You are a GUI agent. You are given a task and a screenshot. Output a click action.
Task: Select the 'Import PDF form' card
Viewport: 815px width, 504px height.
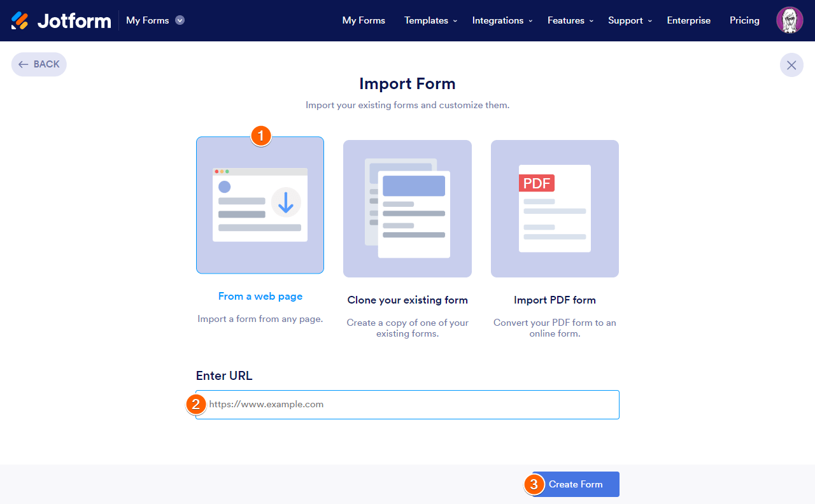click(x=554, y=208)
